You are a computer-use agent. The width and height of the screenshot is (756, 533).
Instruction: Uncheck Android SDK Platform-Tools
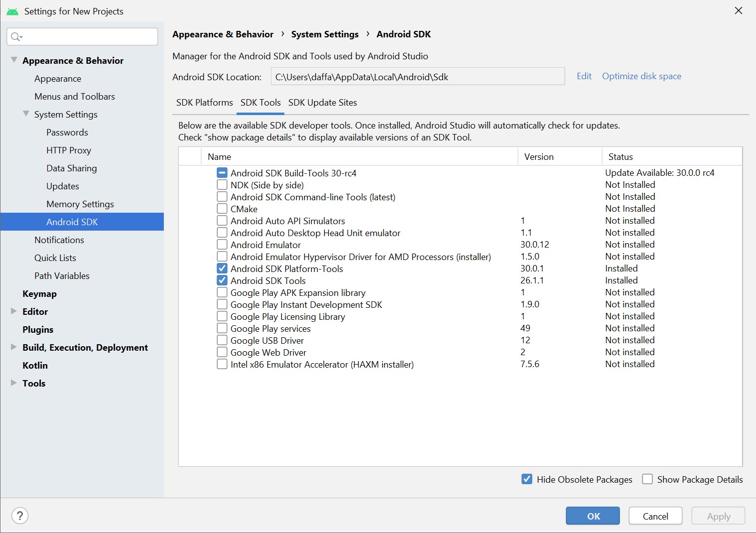coord(222,268)
